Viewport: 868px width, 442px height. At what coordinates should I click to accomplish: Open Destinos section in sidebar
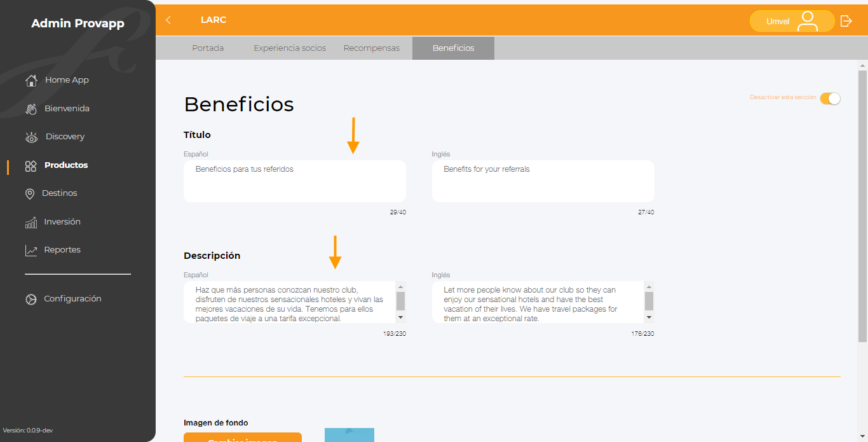click(60, 193)
